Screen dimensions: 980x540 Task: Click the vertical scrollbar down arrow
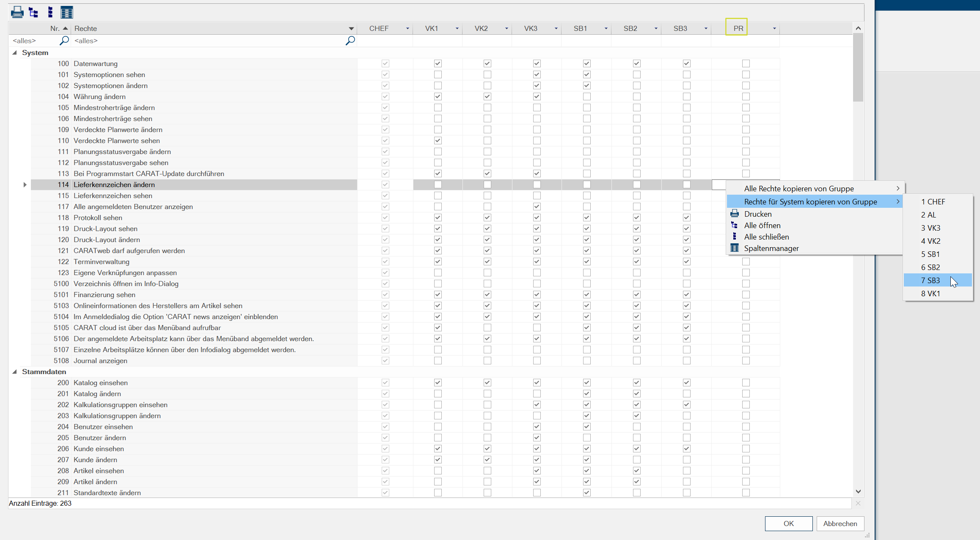858,491
